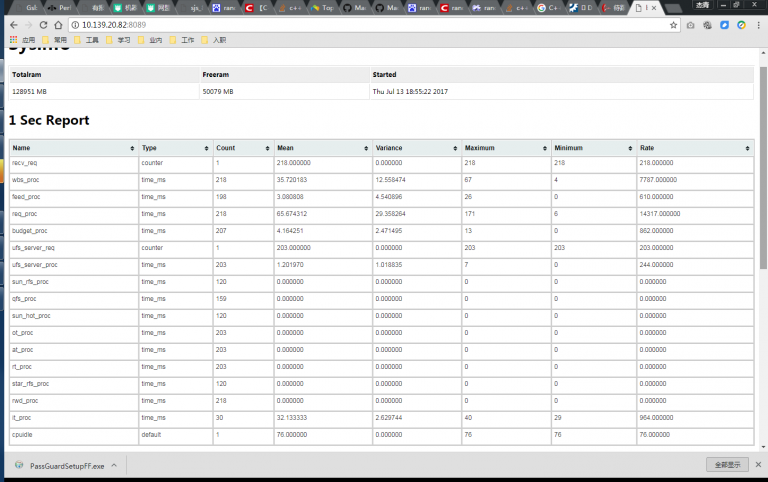This screenshot has height=482, width=768.
Task: Select the cpuidle row name
Action: (x=22, y=435)
